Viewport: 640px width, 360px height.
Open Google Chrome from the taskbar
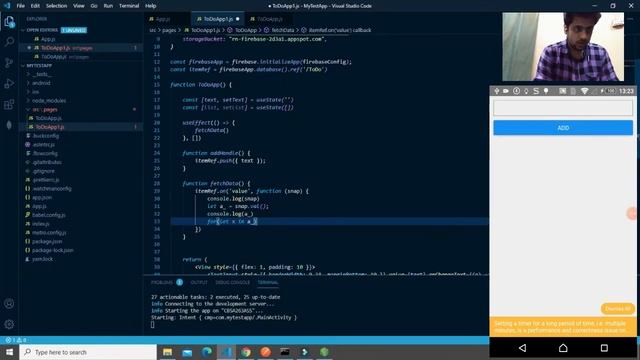(246, 352)
